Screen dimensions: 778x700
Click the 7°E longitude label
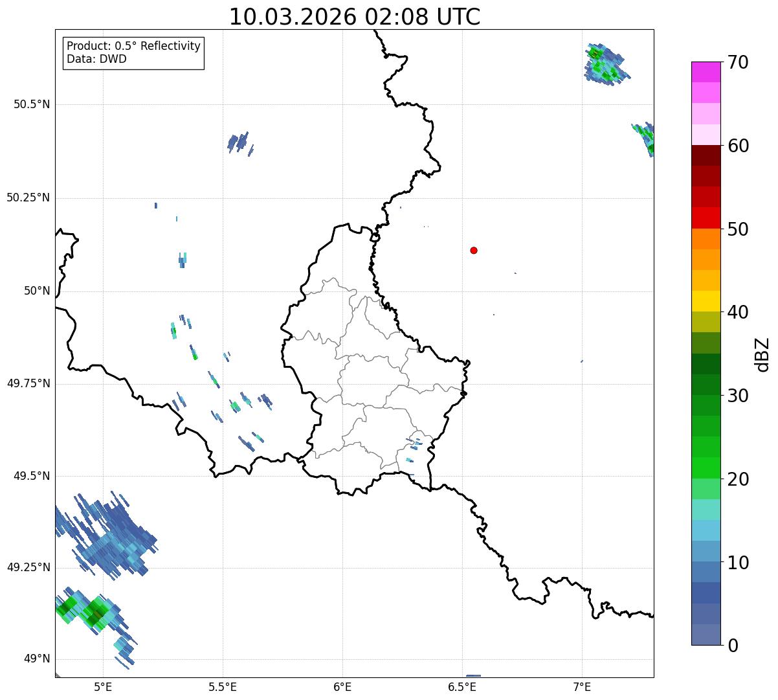[582, 686]
